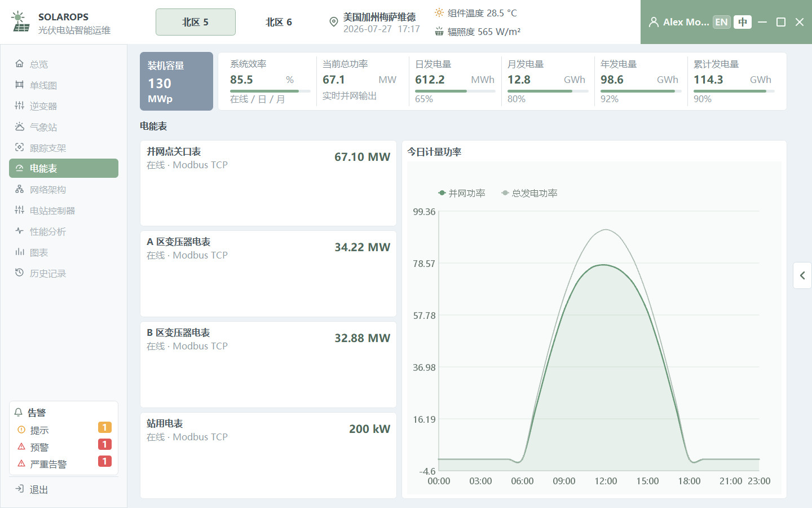Click the 逆变器 sliders icon
Image resolution: width=812 pixels, height=508 pixels.
click(x=19, y=106)
